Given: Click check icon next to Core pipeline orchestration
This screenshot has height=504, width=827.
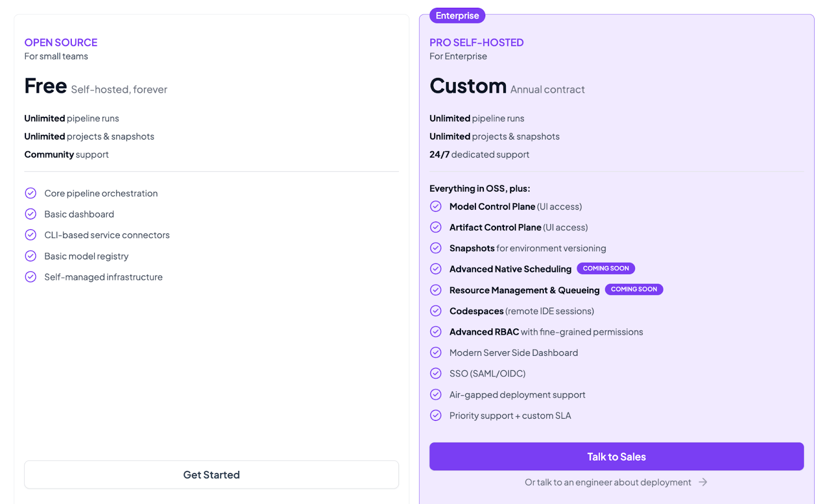Looking at the screenshot, I should pyautogui.click(x=30, y=193).
